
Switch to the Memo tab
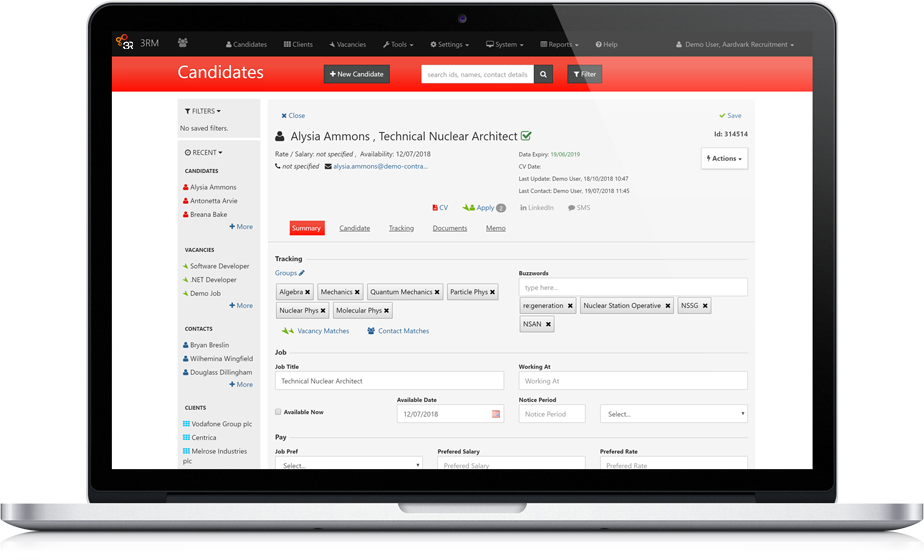point(496,228)
